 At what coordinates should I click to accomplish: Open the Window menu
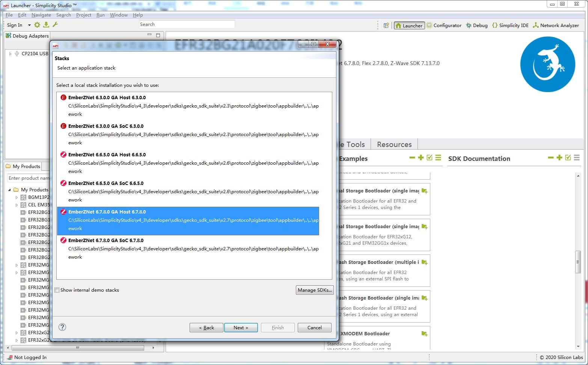tap(119, 15)
